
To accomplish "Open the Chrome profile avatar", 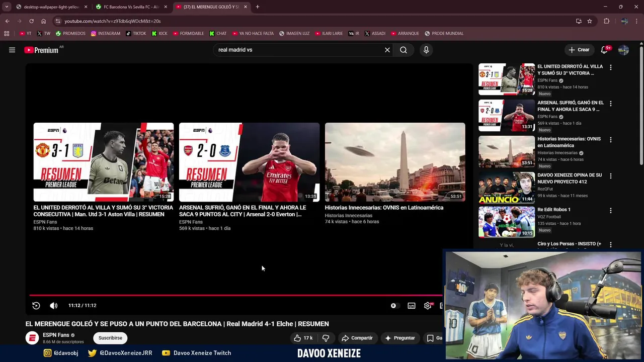I will (x=624, y=21).
